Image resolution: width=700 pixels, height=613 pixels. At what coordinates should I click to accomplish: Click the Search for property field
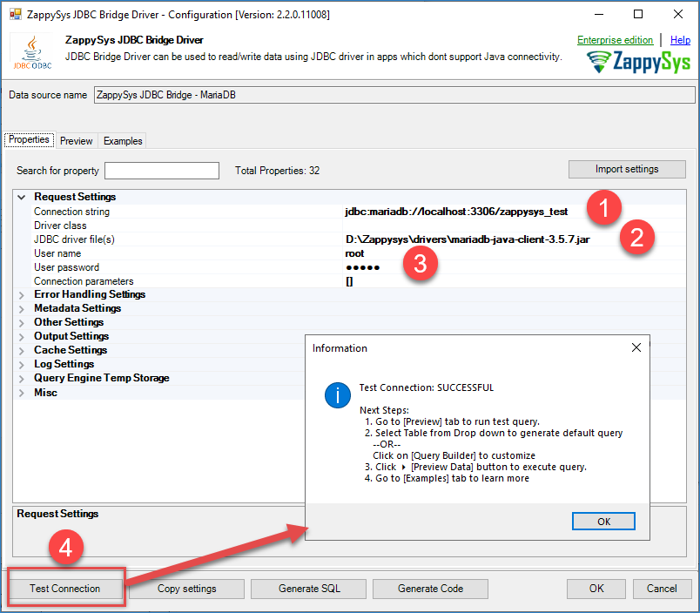(162, 171)
